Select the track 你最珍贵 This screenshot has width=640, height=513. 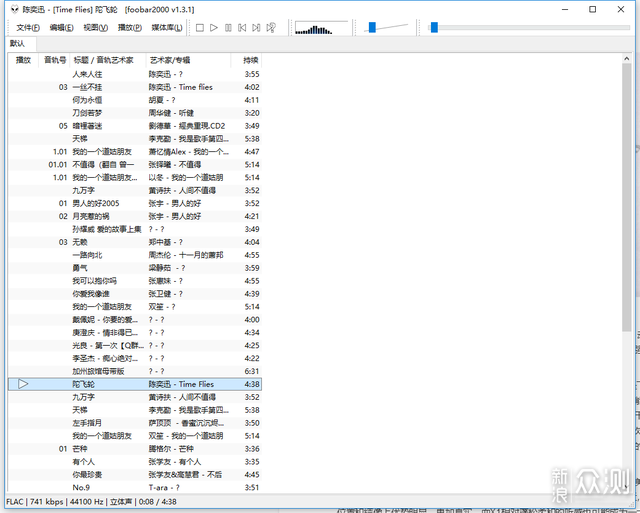(x=135, y=475)
